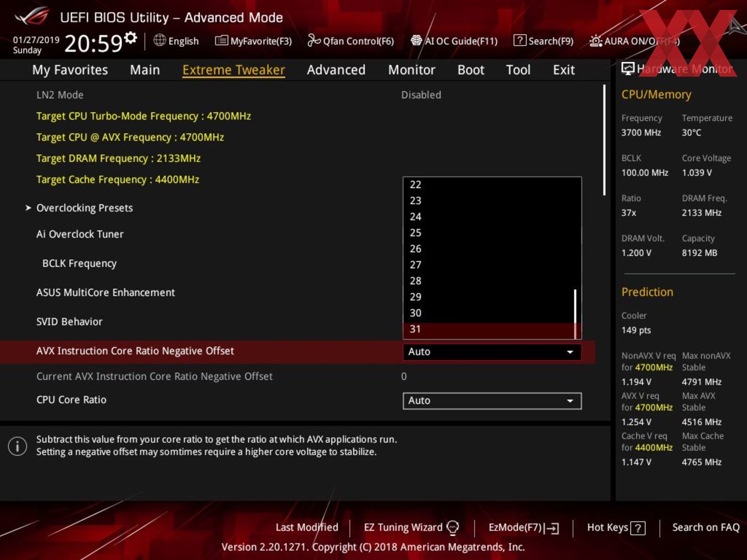Screen dimensions: 747x560
Task: Open Search(F9)
Action: pos(544,41)
